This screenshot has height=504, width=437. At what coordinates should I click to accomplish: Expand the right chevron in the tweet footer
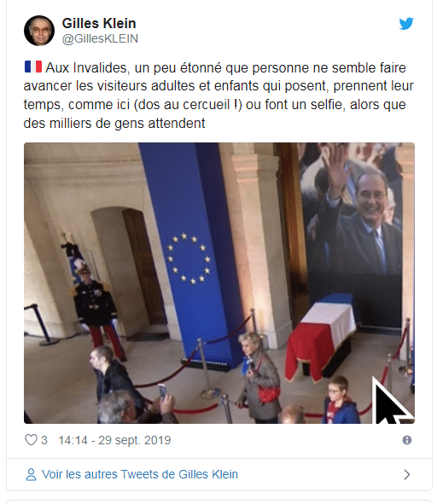pos(407,474)
